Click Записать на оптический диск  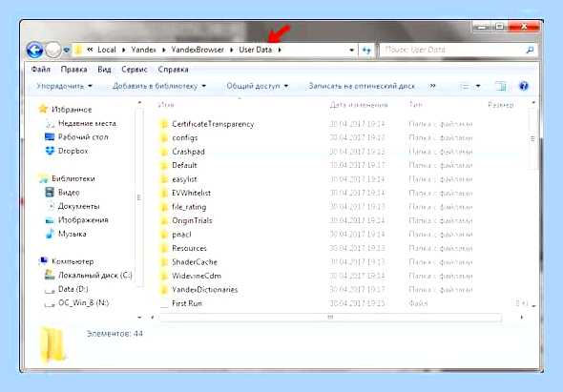(362, 86)
